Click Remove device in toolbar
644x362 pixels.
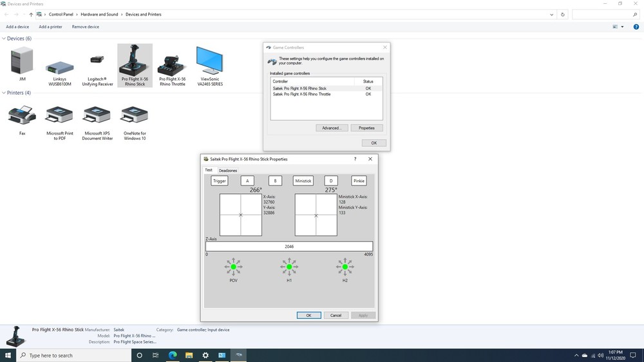click(x=86, y=26)
